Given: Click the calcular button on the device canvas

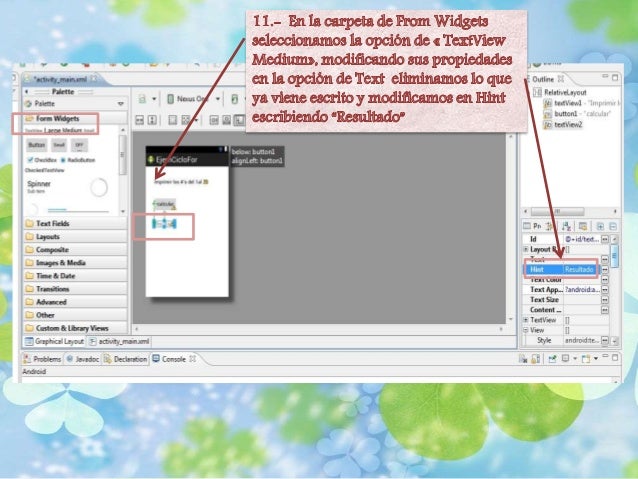Looking at the screenshot, I should tap(164, 203).
